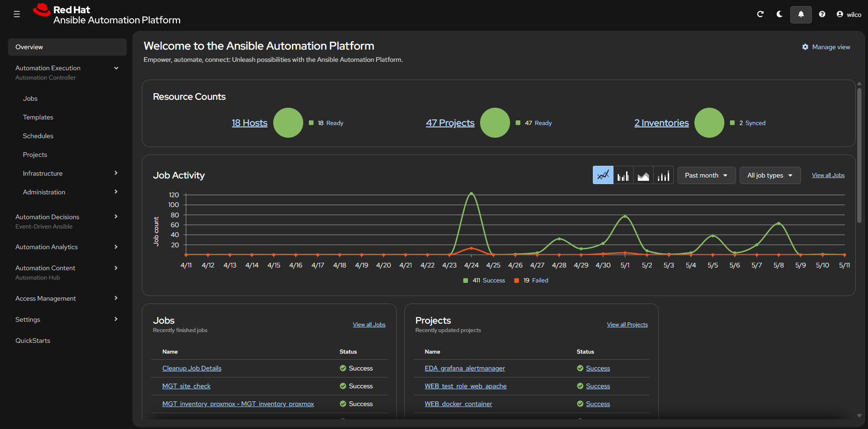Toggle the 411 Success legend entry
Viewport: 868px width, 429px height.
tap(484, 281)
